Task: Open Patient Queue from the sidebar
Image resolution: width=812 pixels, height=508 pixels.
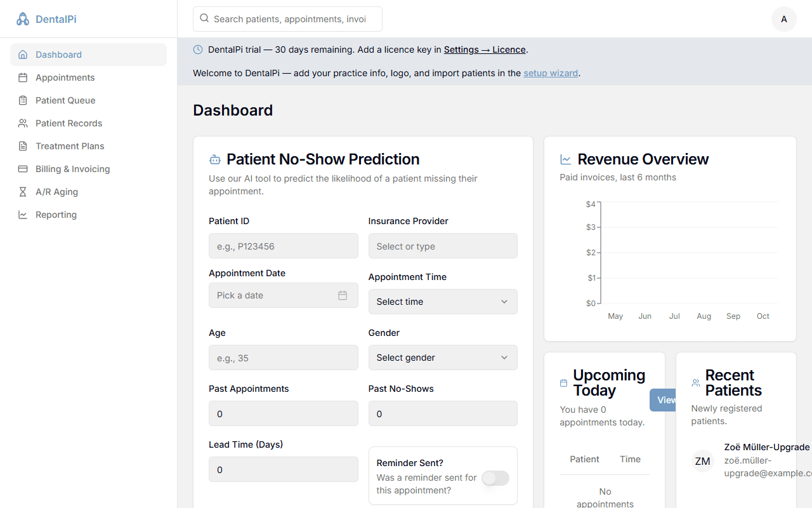Action: click(x=88, y=100)
